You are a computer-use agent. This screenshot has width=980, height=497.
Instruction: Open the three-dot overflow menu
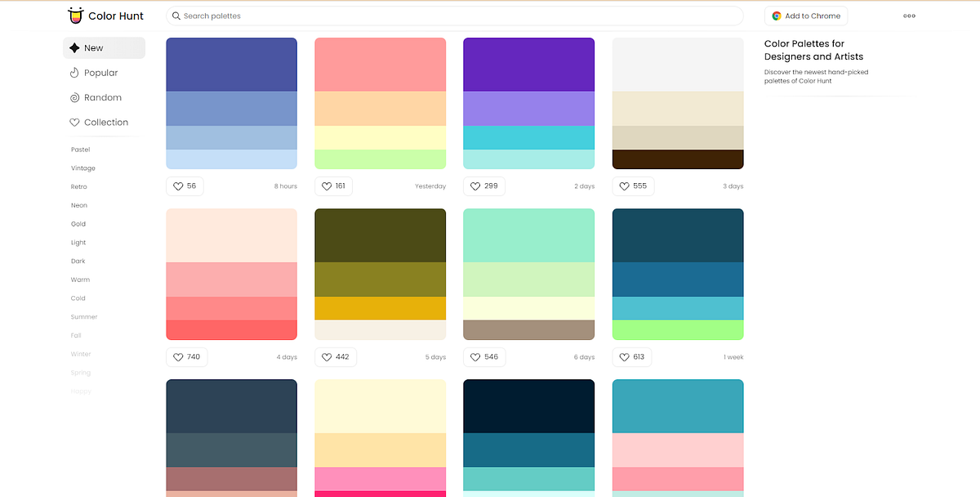[909, 16]
